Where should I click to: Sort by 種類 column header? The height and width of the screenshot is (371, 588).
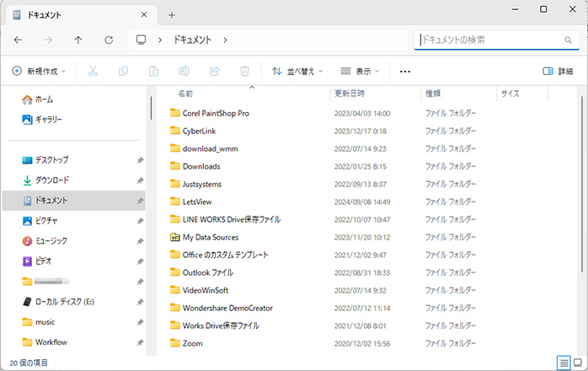tap(433, 94)
